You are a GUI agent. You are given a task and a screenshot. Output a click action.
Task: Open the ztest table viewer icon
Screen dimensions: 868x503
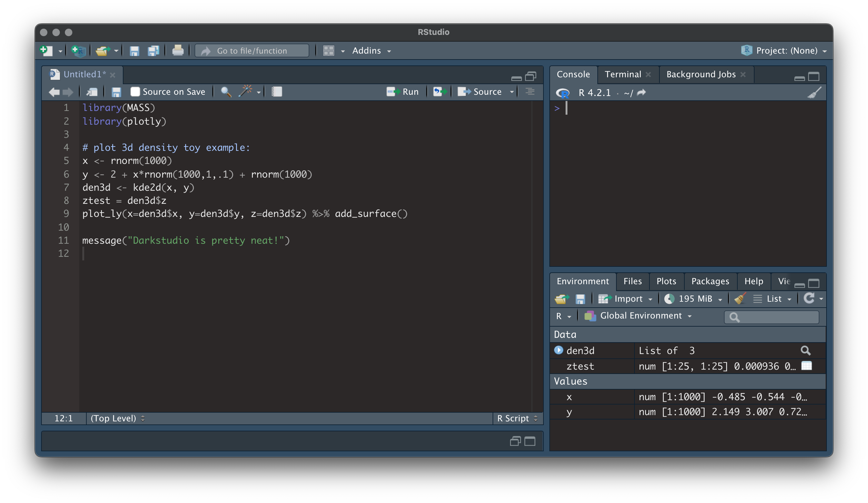pos(806,366)
